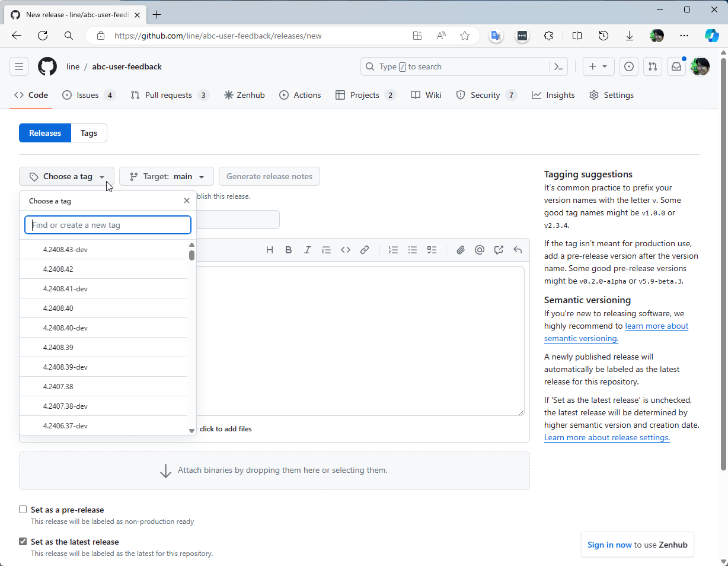The height and width of the screenshot is (566, 728).
Task: Open pull requests shortcut icon in header
Action: 653,66
